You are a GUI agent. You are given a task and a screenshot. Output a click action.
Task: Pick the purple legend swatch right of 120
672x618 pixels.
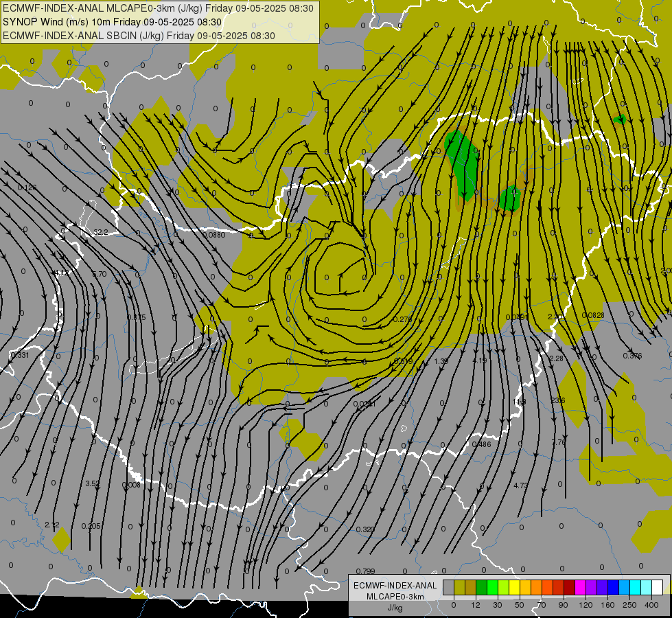[x=592, y=587]
